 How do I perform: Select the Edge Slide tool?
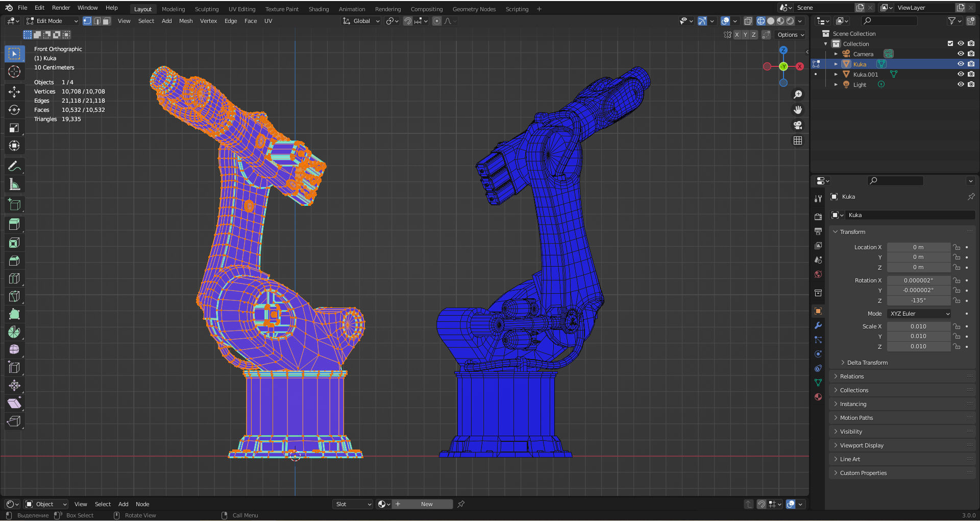coord(14,368)
